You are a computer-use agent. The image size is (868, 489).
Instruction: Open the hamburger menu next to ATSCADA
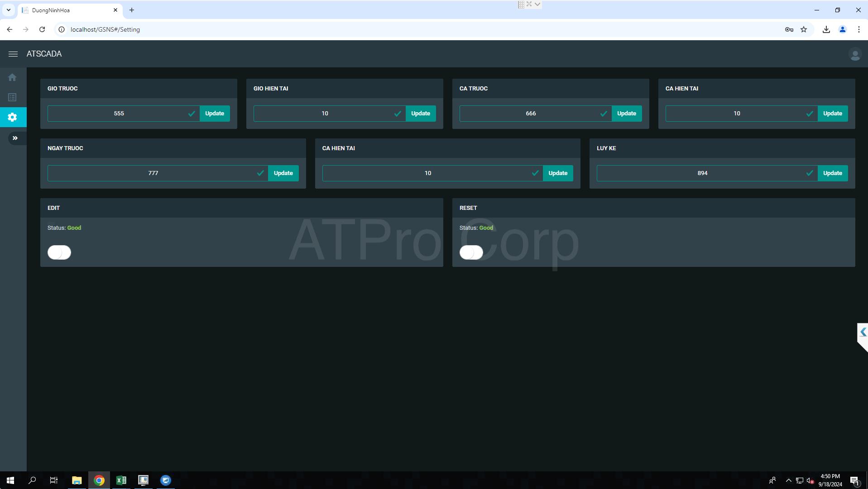(13, 54)
